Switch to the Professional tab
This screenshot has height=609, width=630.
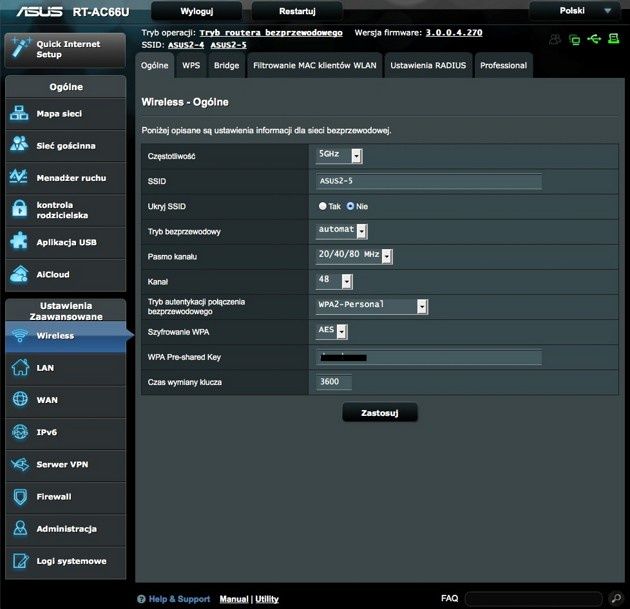(x=503, y=65)
